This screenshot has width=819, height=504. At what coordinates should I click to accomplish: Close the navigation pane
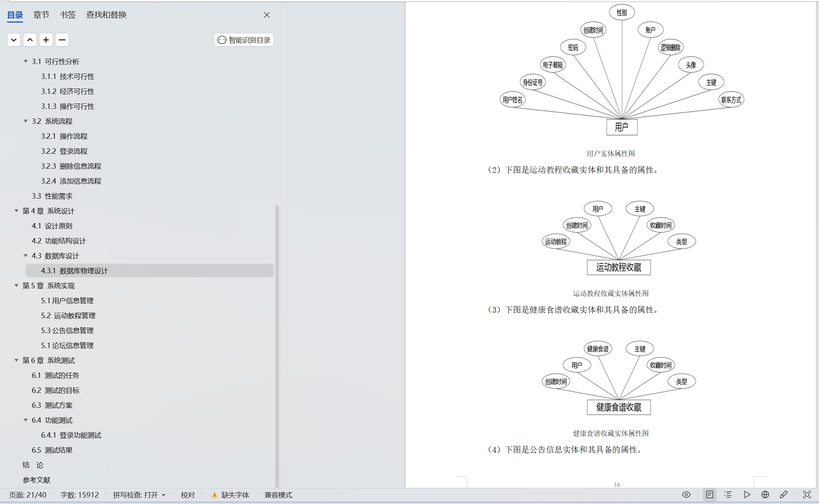point(267,15)
